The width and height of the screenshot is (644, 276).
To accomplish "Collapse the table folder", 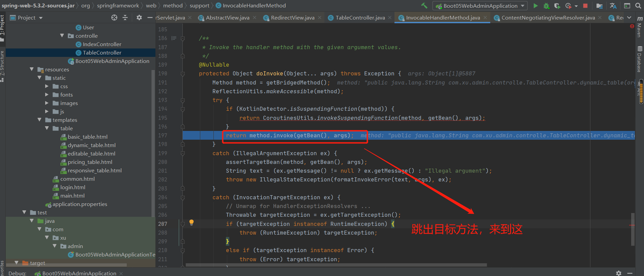I will click(x=47, y=128).
